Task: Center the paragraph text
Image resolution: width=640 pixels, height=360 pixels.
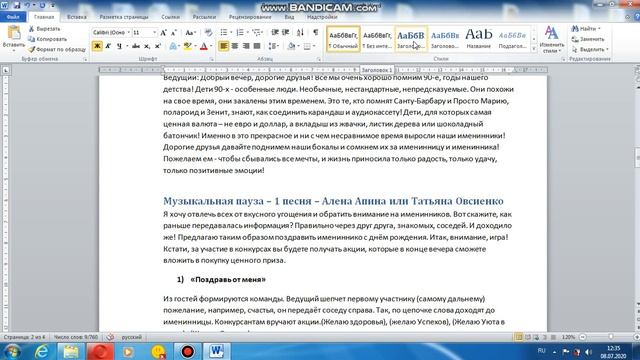Action: point(235,46)
